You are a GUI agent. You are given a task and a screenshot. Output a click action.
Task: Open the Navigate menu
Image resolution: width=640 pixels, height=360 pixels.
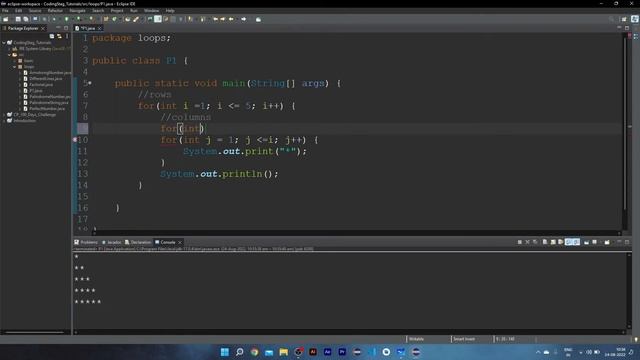click(x=78, y=11)
